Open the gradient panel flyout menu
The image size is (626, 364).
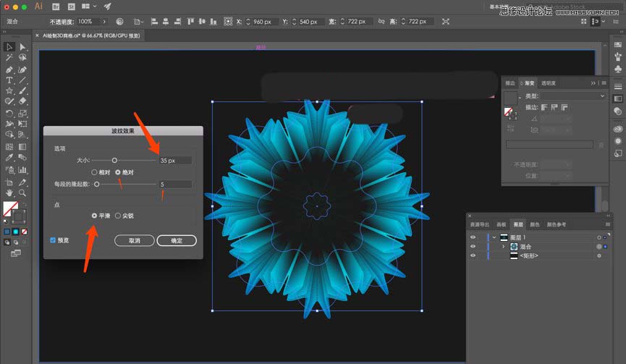coord(604,83)
